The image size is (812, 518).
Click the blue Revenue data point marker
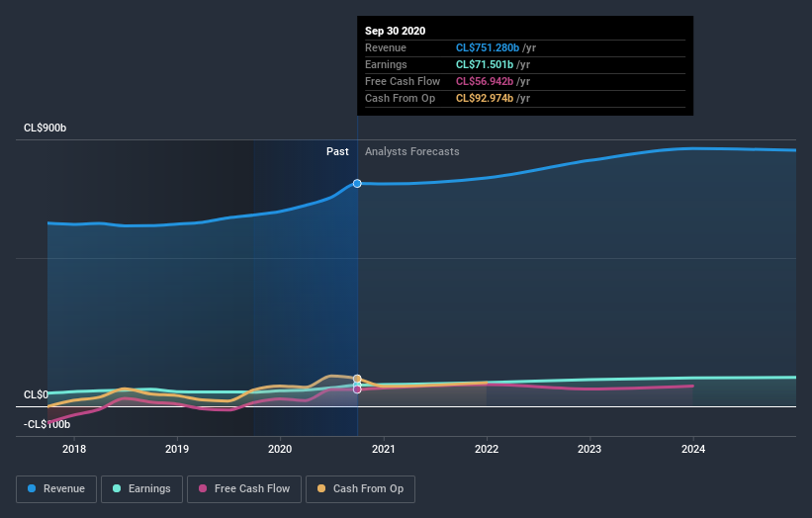[x=357, y=184]
